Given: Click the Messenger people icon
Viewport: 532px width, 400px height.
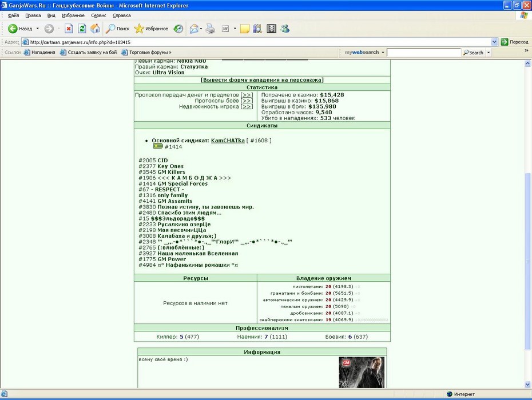Looking at the screenshot, I should [285, 29].
